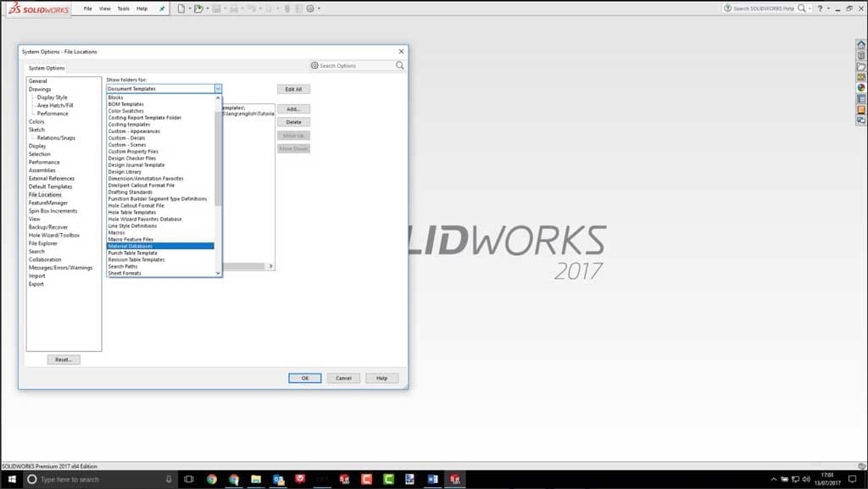Open the View Palette task pane tab
This screenshot has height=489, width=868.
[861, 77]
